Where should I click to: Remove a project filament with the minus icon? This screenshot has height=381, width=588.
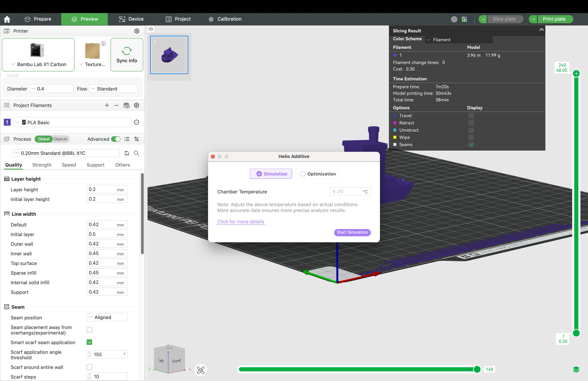point(117,105)
